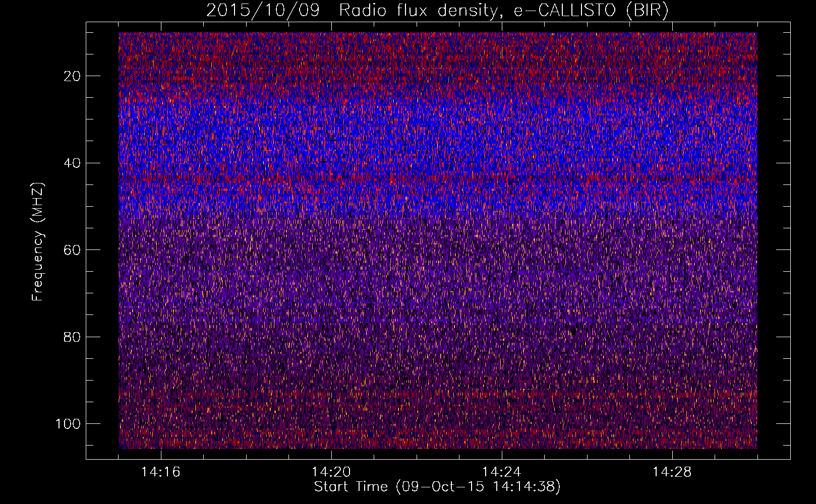Click the "Frequency (MHZ)" axis label
Viewport: 816px width, 504px height.
coord(38,241)
